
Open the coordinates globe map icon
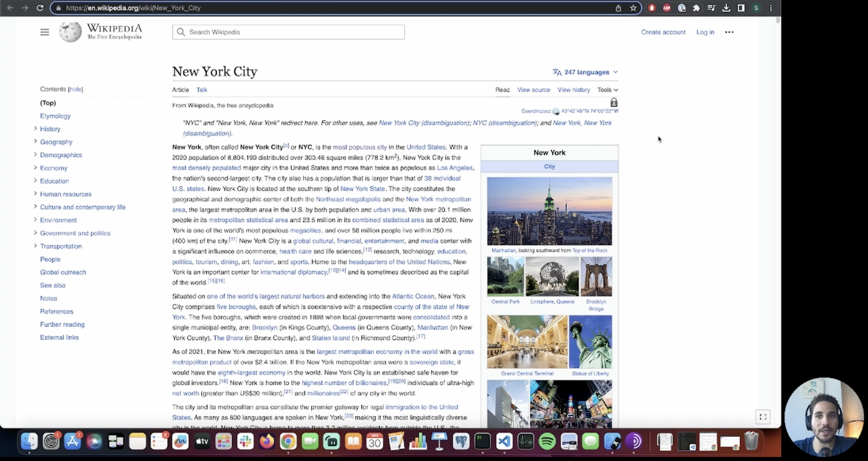[556, 111]
